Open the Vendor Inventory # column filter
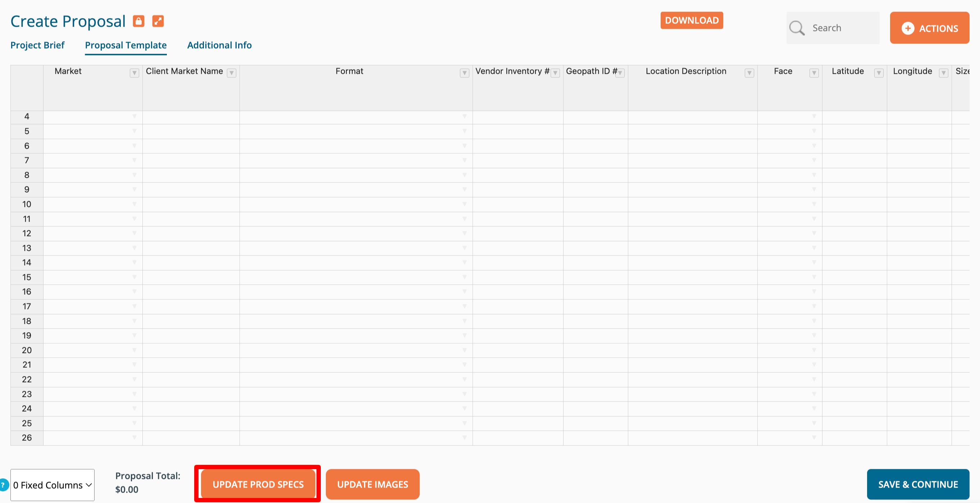980x503 pixels. pyautogui.click(x=555, y=73)
